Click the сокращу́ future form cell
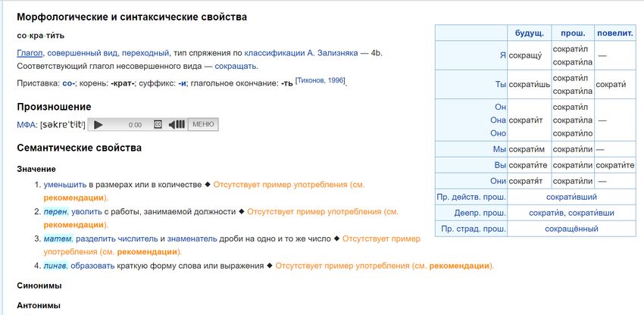The image size is (644, 315). (528, 55)
